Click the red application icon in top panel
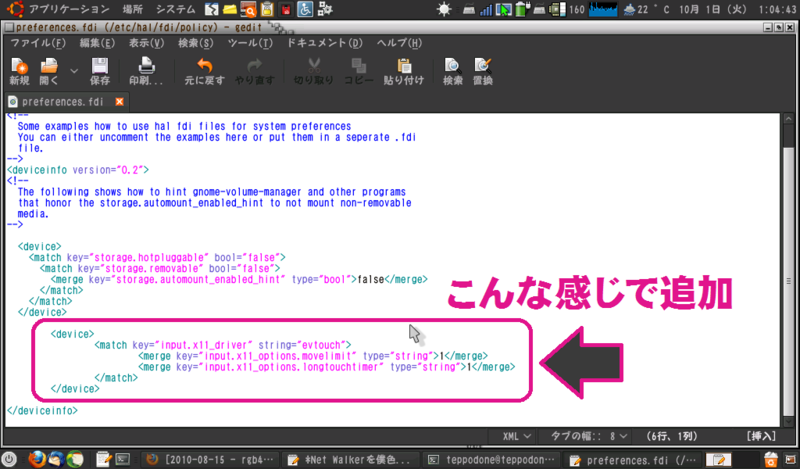 pyautogui.click(x=286, y=9)
